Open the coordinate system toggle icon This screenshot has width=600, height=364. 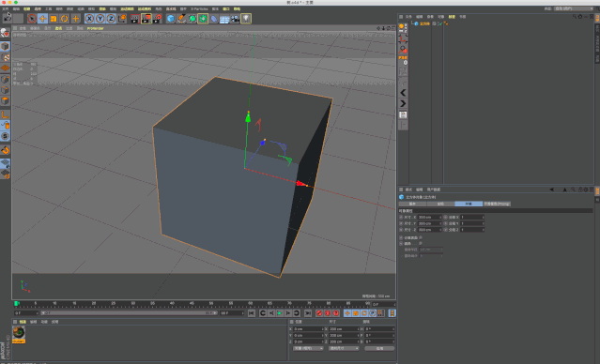[x=122, y=19]
